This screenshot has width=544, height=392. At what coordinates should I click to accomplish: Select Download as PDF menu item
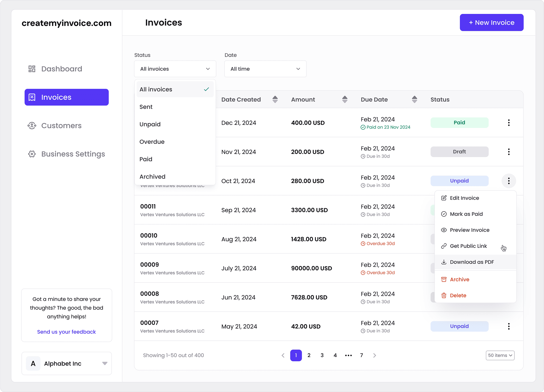click(472, 262)
